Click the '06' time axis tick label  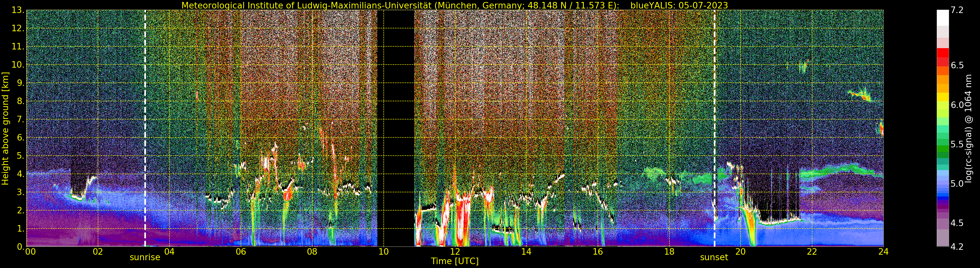coord(241,252)
